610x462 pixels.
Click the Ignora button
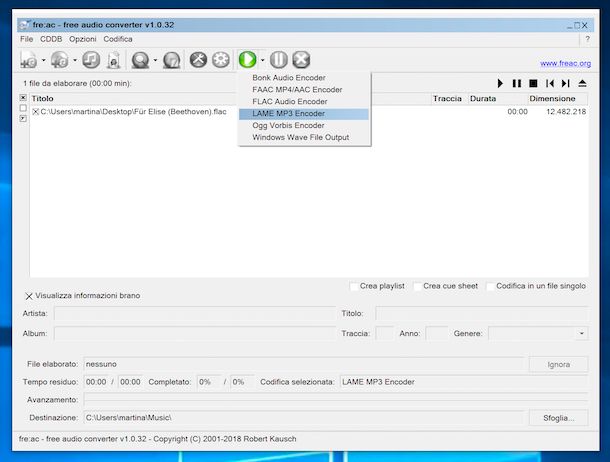pyautogui.click(x=558, y=364)
